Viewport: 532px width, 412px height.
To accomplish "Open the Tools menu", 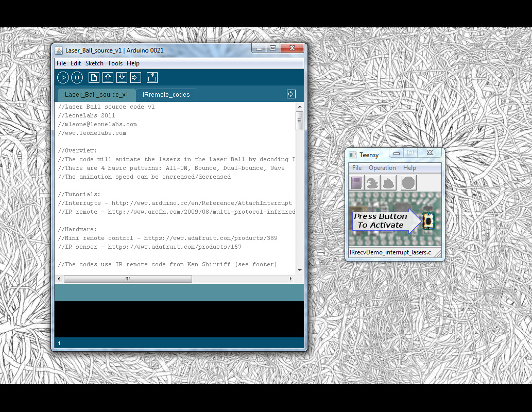I will point(115,63).
